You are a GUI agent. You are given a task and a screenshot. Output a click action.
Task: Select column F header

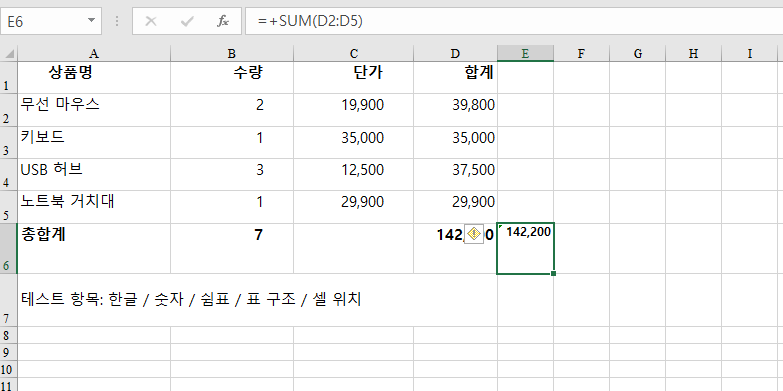[x=581, y=53]
